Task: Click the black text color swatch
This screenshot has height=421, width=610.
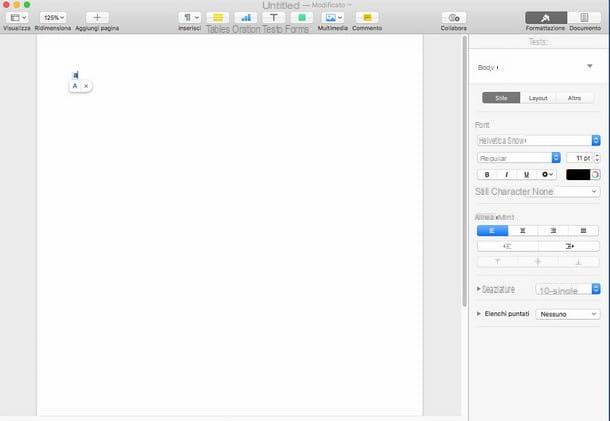Action: tap(578, 175)
